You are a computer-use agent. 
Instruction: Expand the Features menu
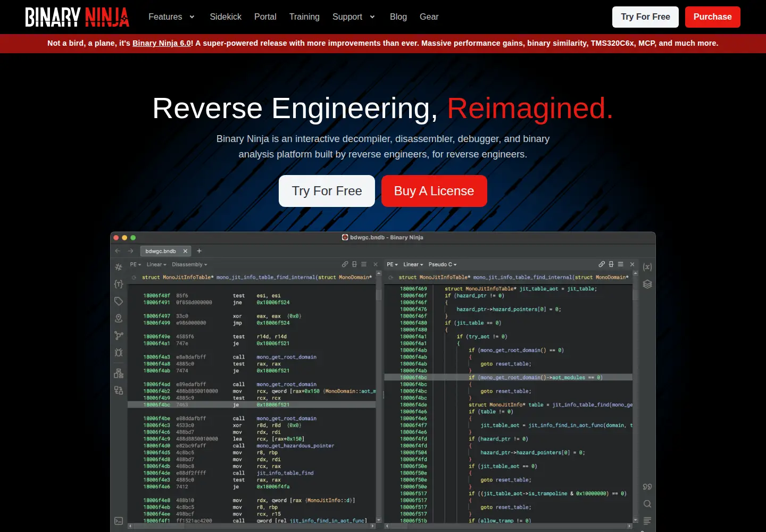pos(171,17)
